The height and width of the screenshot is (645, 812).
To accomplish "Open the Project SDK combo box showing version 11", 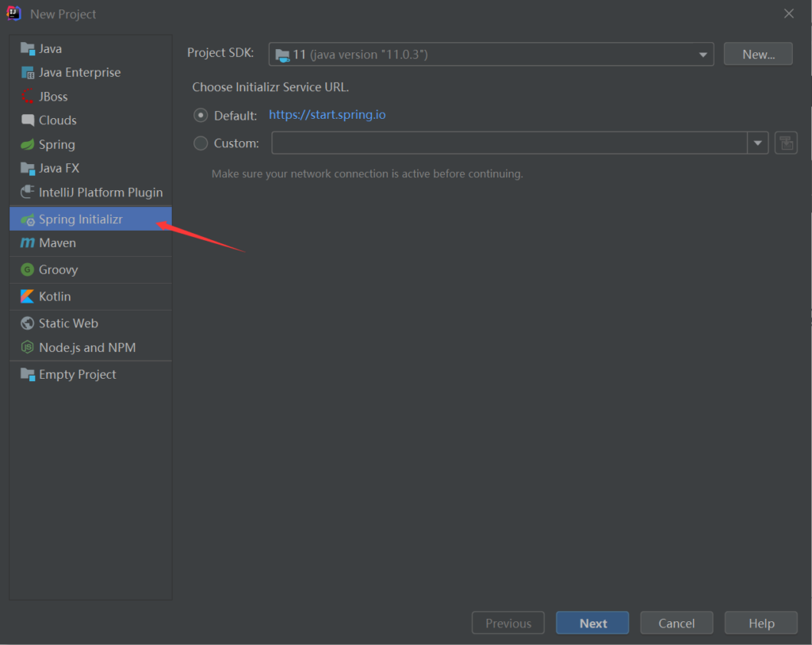I will click(x=491, y=55).
